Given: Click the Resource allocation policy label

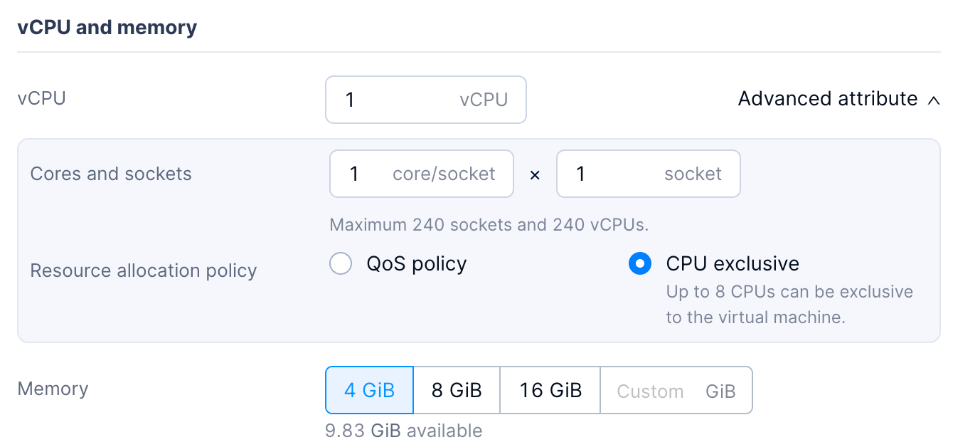Looking at the screenshot, I should click(x=144, y=271).
